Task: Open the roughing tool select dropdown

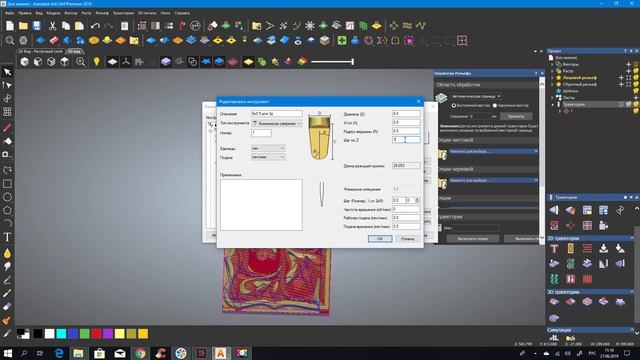Action: point(493,180)
